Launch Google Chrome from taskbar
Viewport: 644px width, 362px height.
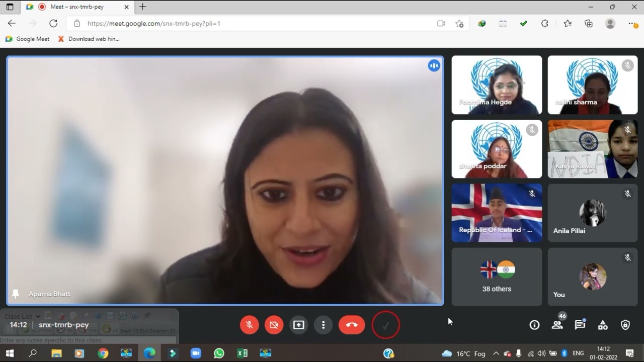click(x=103, y=353)
